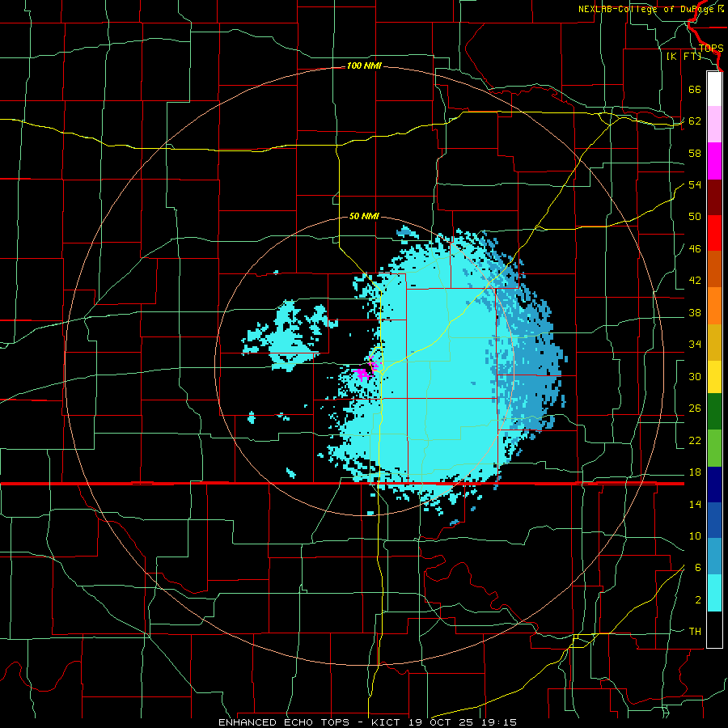728x728 pixels.
Task: Click the '19:15' timestamp in the footer
Action: tap(497, 722)
